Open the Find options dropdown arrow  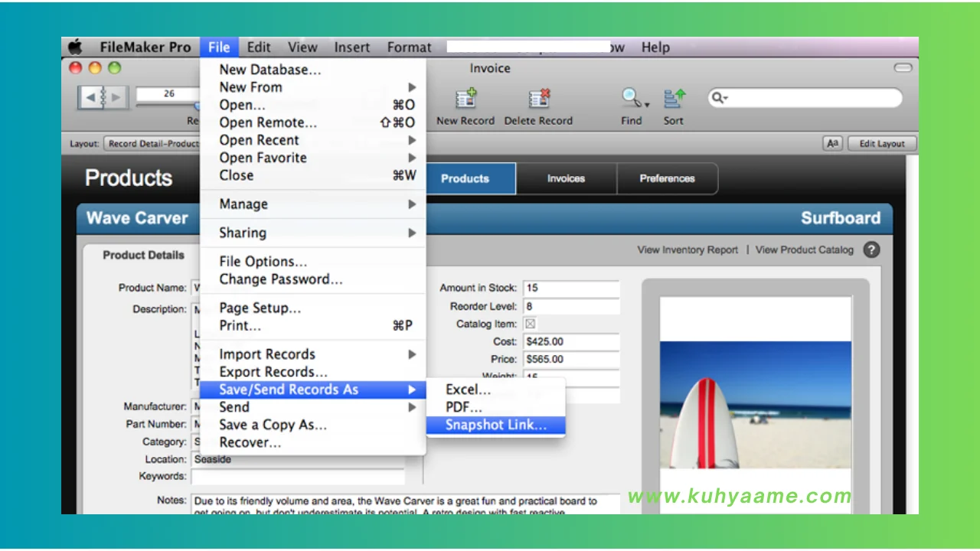(x=648, y=104)
